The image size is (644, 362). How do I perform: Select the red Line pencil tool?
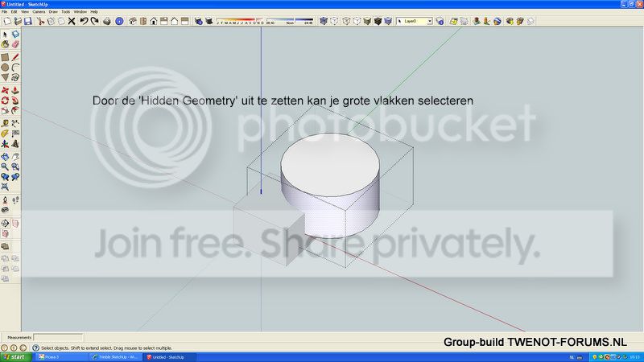[x=15, y=57]
